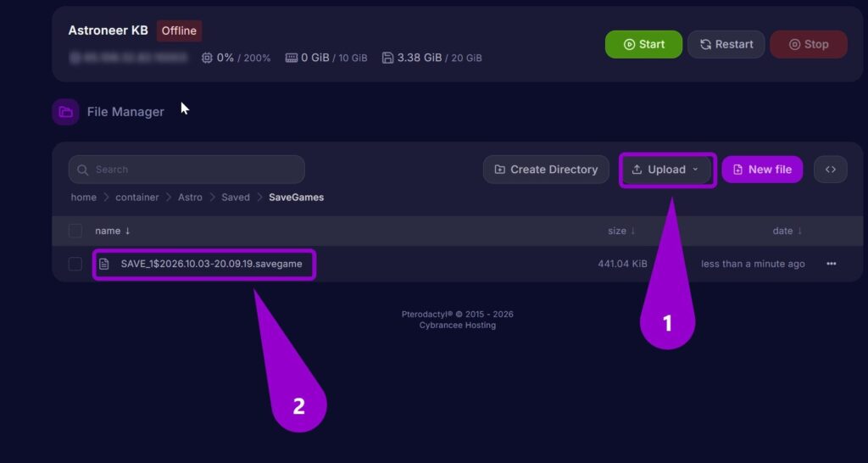Tick the select-all checkbox in header
868x463 pixels.
point(75,231)
